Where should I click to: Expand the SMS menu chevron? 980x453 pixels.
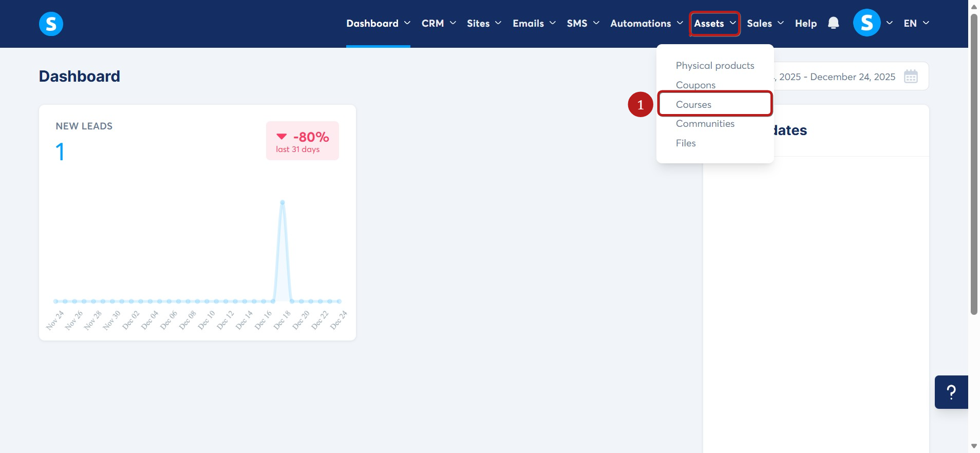coord(596,23)
